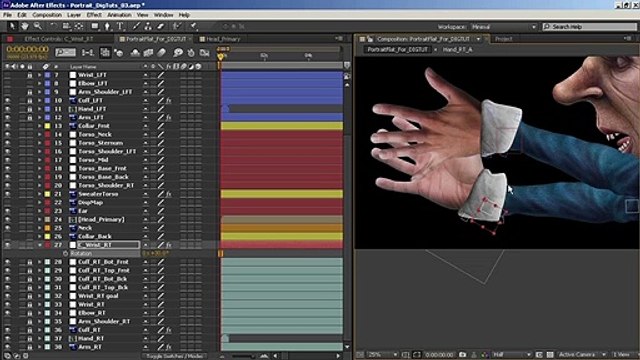Open the Effect menu

94,15
